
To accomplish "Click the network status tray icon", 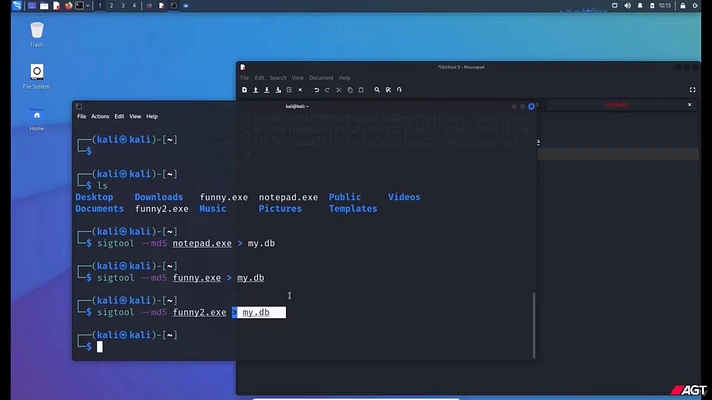I will 614,5.
